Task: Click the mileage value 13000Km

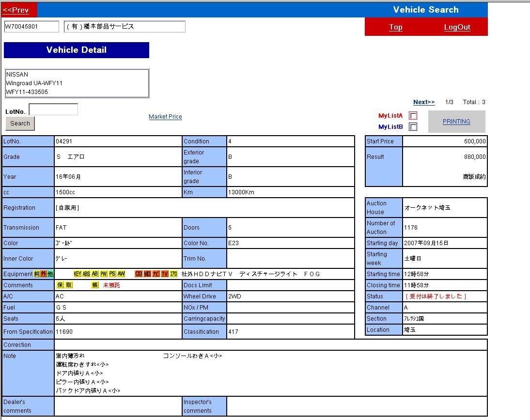Action: 241,192
